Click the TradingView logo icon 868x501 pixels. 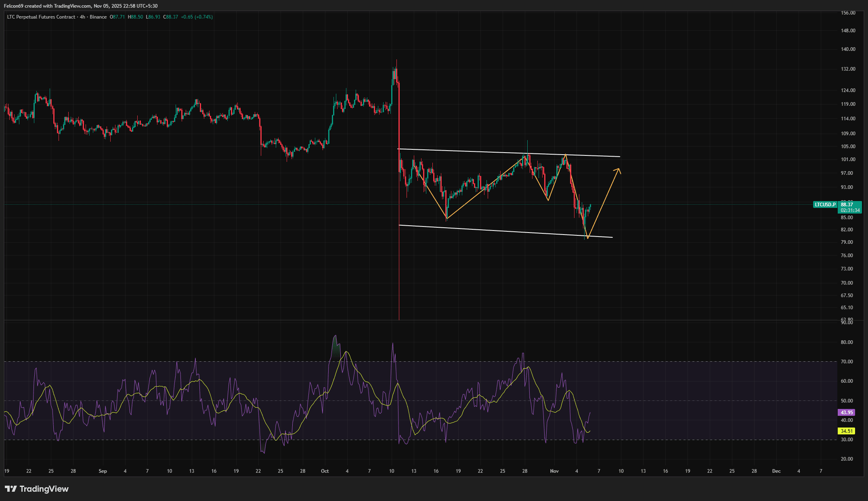click(x=11, y=489)
